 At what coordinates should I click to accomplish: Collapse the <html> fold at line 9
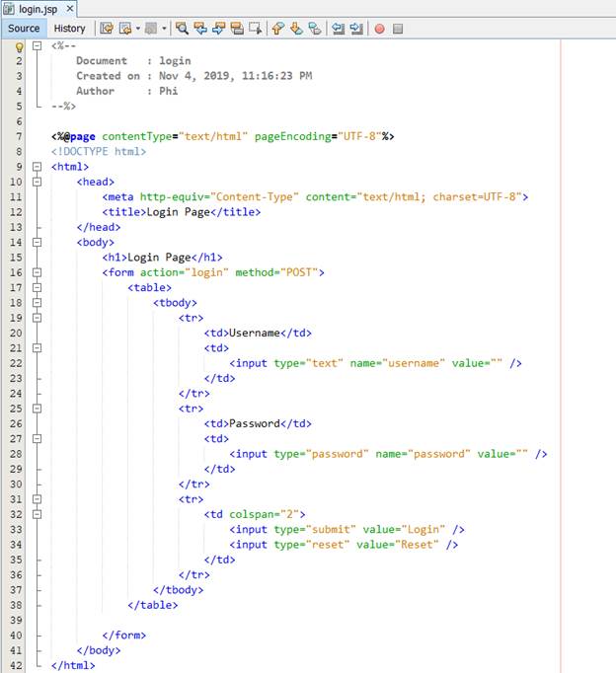tap(38, 167)
